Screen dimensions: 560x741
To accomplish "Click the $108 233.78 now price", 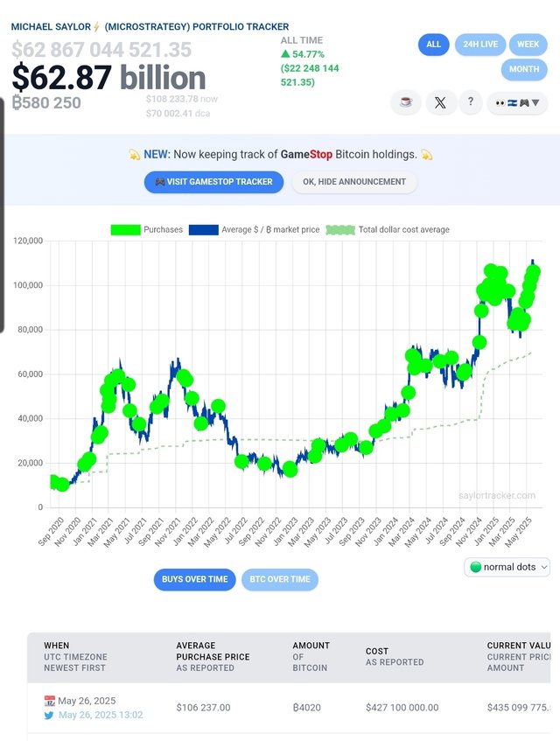I will click(182, 99).
